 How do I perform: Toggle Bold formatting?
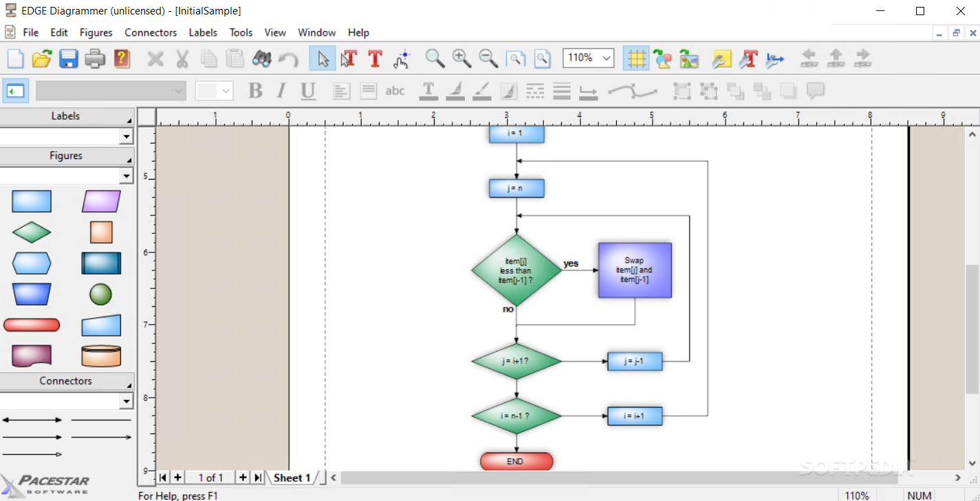(x=255, y=90)
